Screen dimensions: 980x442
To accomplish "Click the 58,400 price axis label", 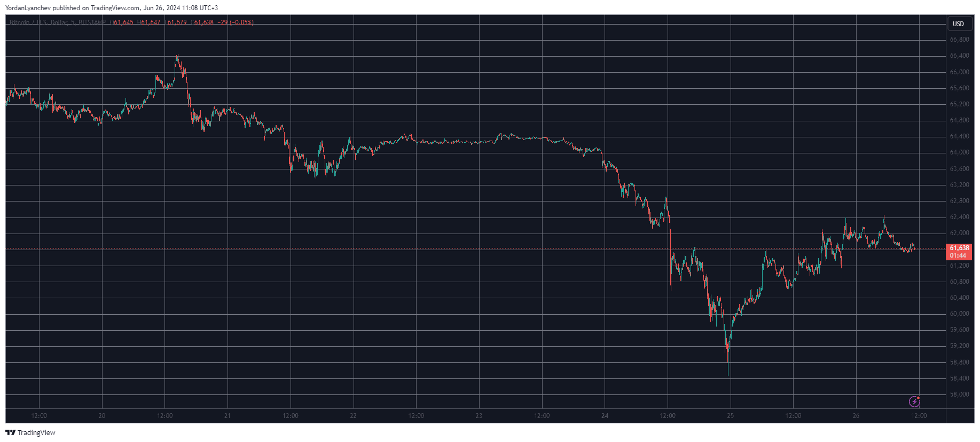I will (959, 378).
